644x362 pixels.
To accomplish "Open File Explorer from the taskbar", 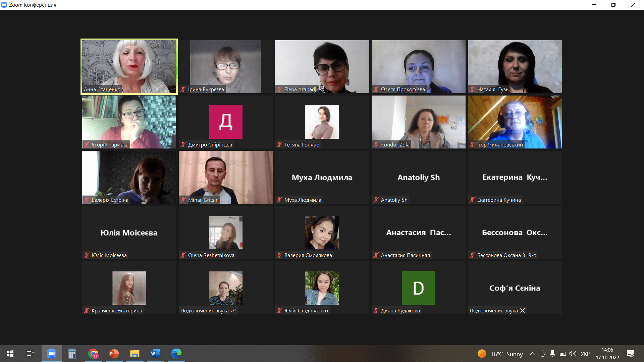I will click(135, 354).
